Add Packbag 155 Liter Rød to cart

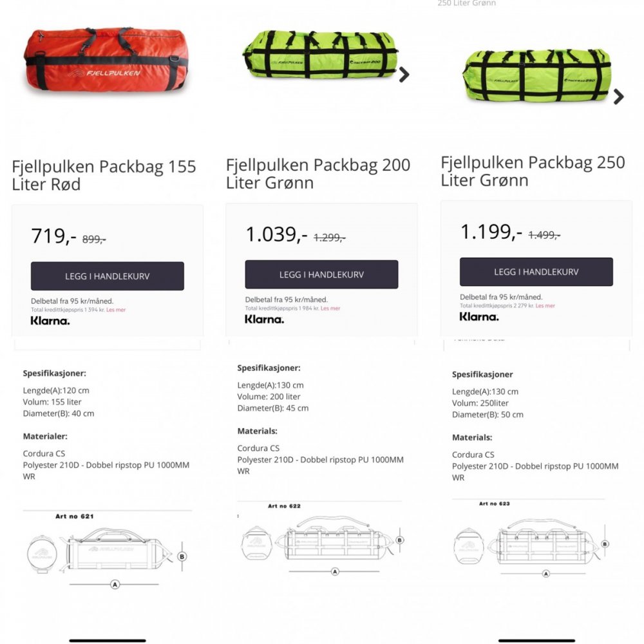[108, 276]
